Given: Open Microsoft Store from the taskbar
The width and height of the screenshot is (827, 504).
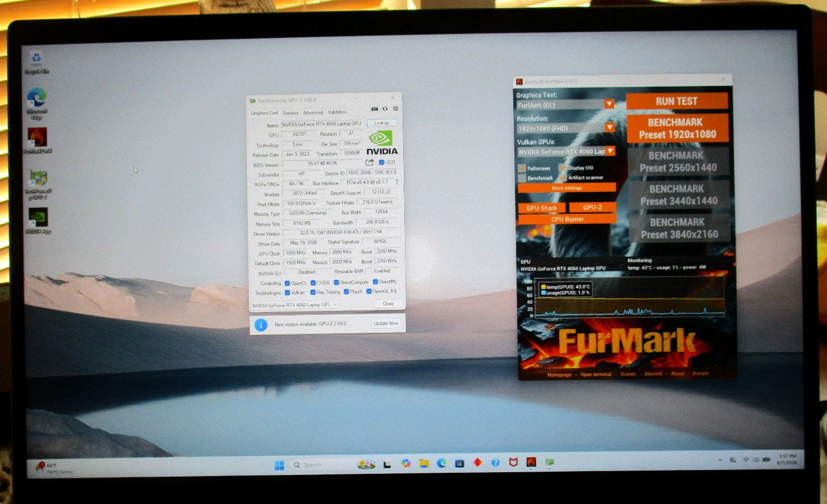Looking at the screenshot, I should click(x=459, y=463).
